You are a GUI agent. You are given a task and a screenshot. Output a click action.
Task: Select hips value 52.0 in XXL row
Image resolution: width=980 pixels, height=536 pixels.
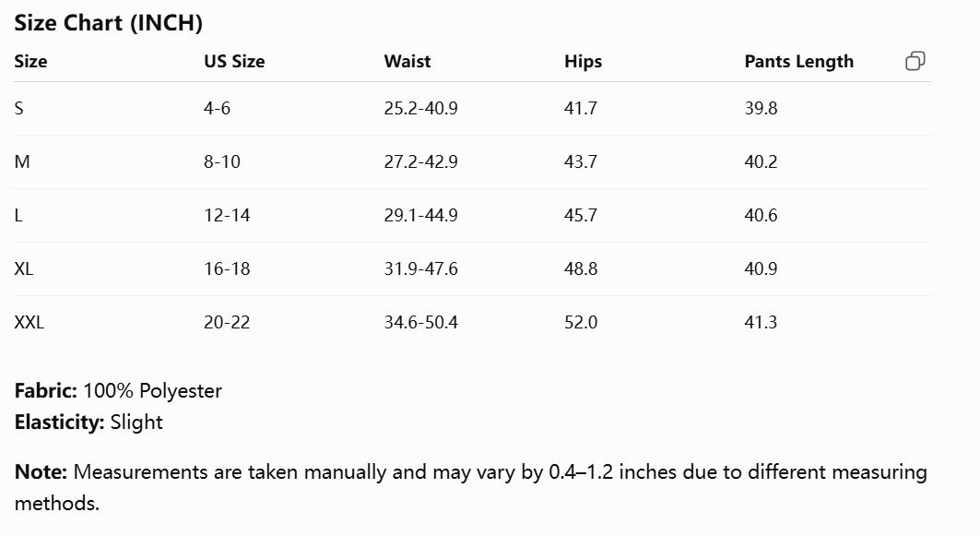(581, 322)
